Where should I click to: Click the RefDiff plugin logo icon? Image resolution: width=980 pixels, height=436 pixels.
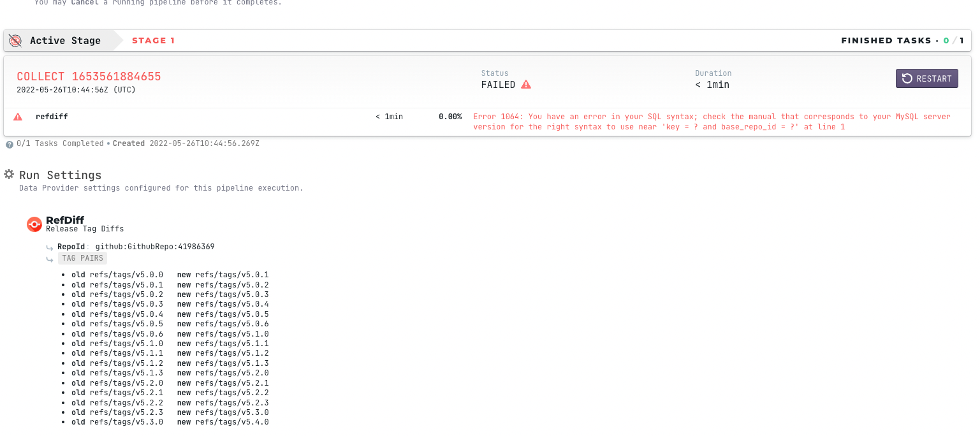click(x=34, y=224)
